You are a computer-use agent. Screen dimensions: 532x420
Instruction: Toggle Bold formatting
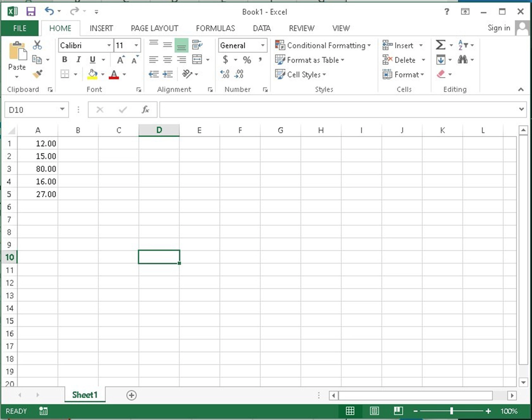[x=65, y=60]
